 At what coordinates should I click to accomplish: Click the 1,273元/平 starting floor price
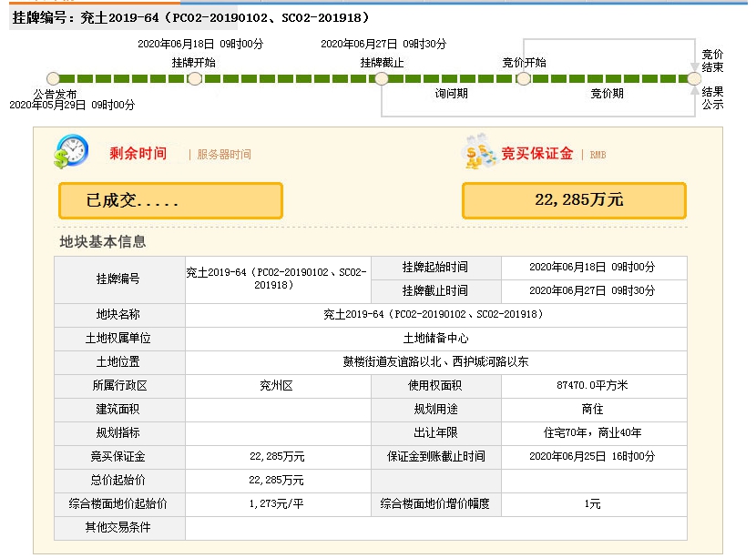[x=277, y=503]
